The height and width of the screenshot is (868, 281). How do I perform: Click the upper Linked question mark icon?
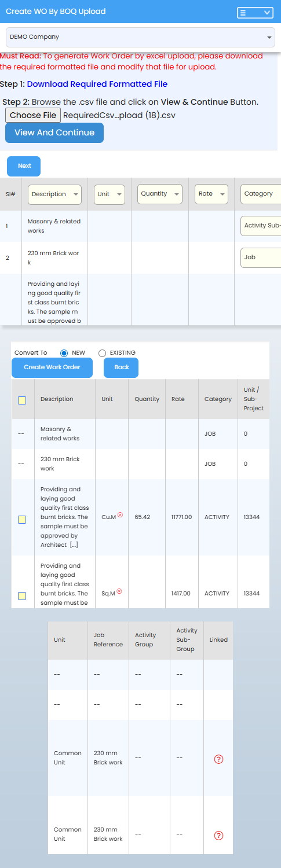(x=218, y=759)
